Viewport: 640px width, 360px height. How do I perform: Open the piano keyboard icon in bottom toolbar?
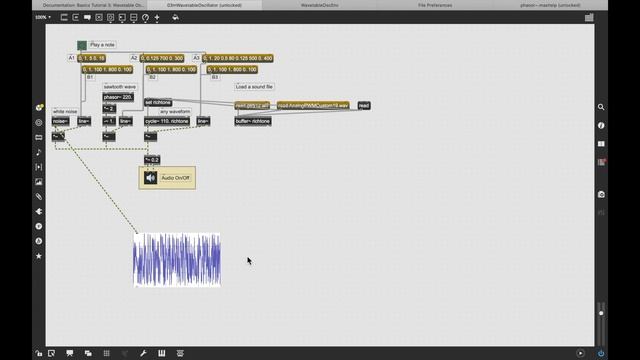coord(162,353)
